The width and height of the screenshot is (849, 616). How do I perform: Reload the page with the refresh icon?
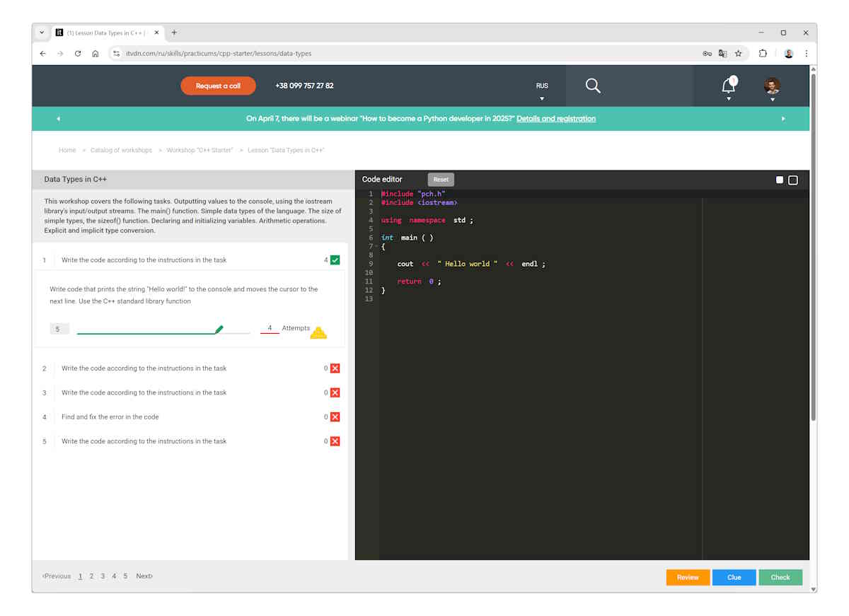coord(78,54)
